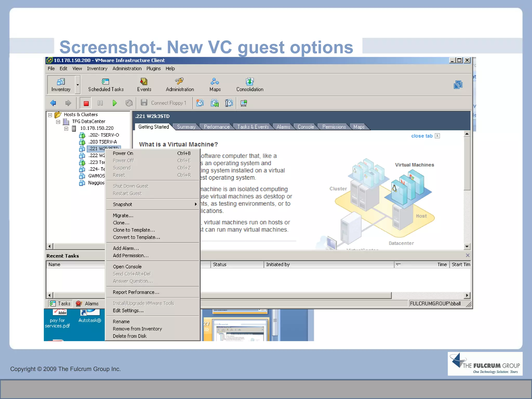Open the Administration toolbar icon
This screenshot has height=399, width=532.
click(180, 85)
